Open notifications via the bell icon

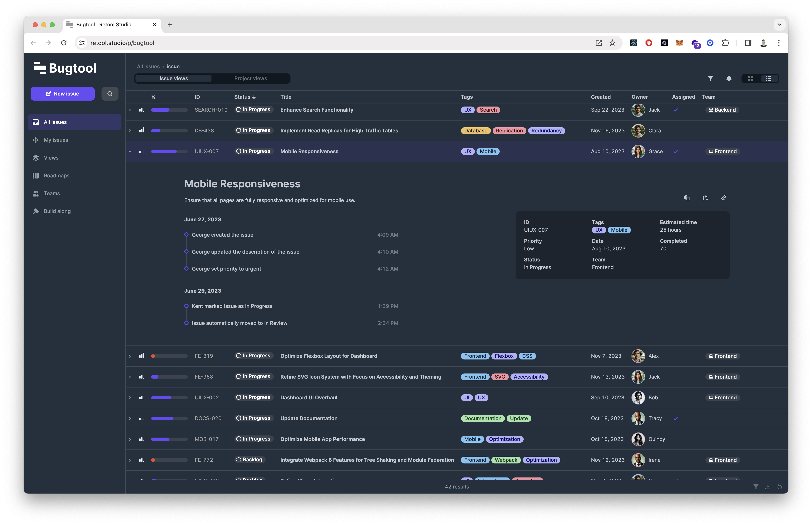(729, 78)
